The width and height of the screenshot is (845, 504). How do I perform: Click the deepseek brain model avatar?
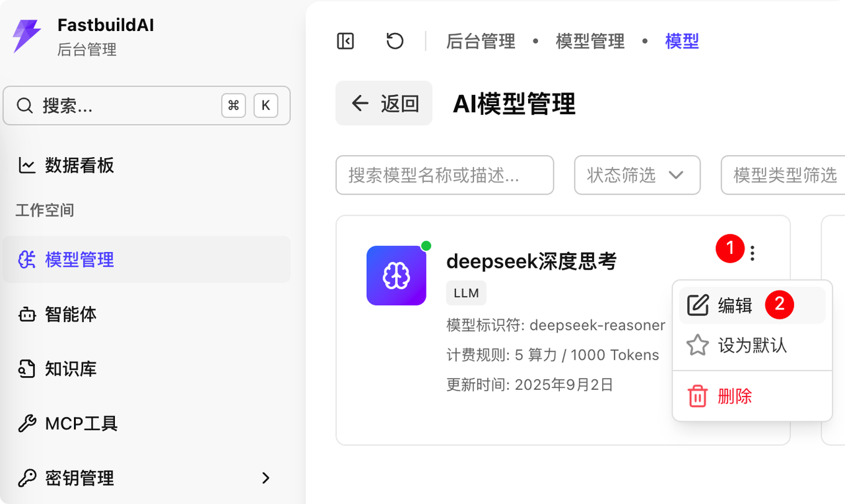click(x=396, y=275)
